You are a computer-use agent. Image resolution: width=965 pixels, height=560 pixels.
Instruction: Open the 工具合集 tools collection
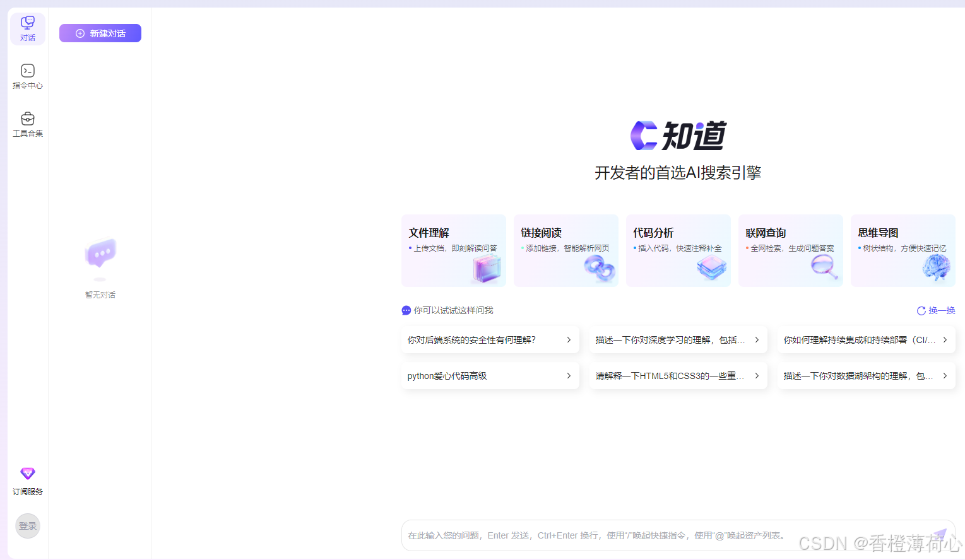coord(28,124)
